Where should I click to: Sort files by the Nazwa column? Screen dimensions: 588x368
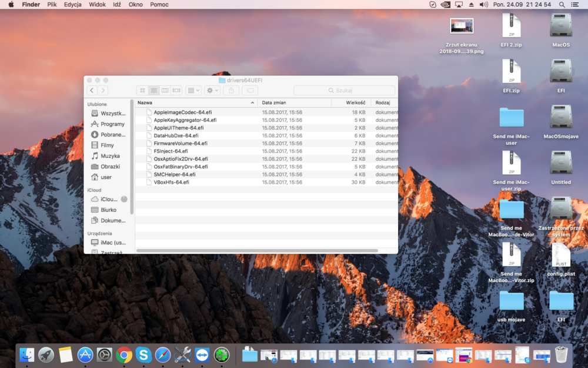(194, 102)
